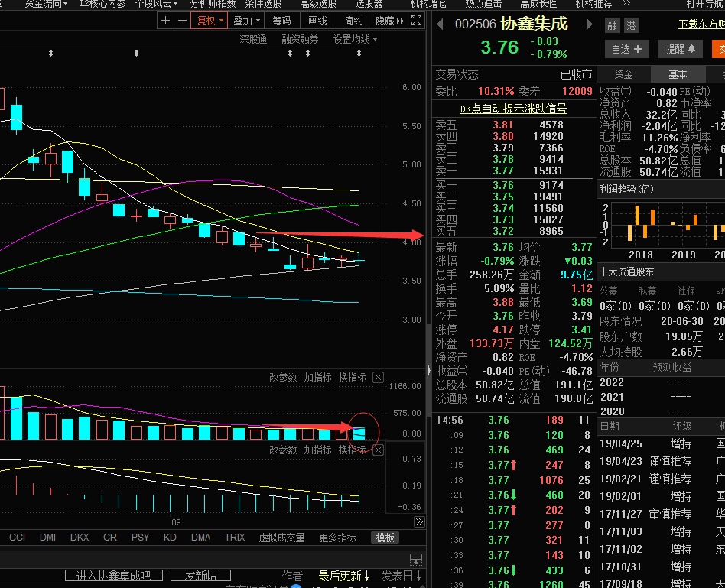Open the 复权 dropdown
725x588 pixels.
tap(210, 21)
